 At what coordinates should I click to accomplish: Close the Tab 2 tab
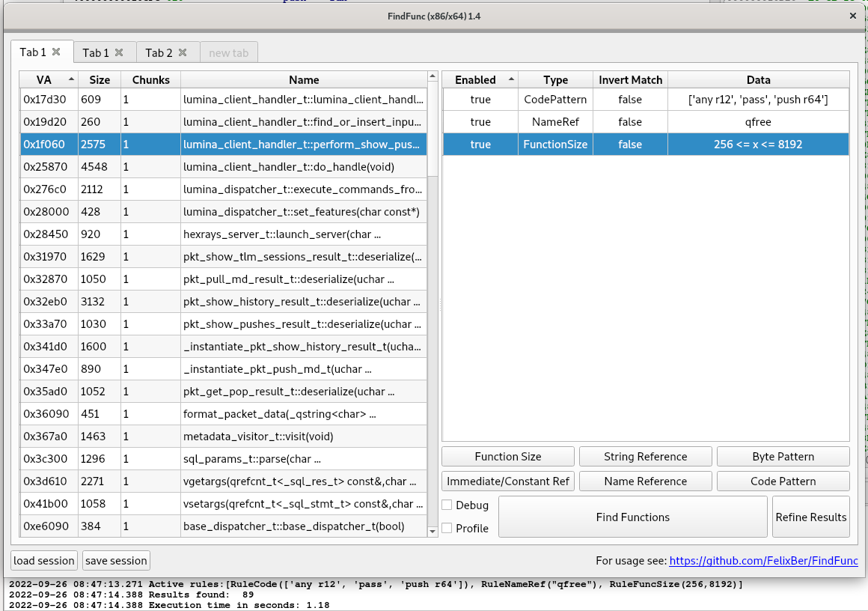182,52
